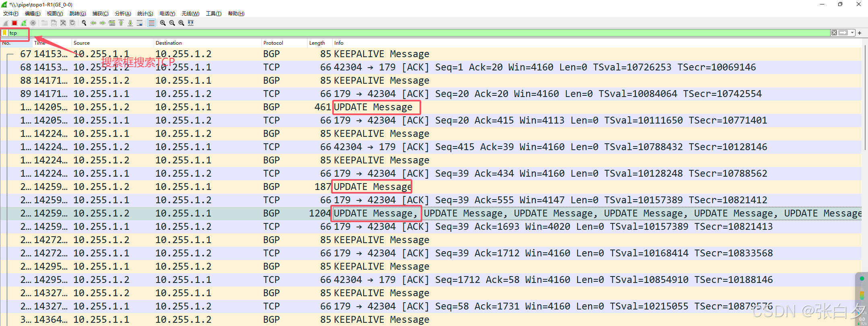Open capture options gear icon

[33, 23]
